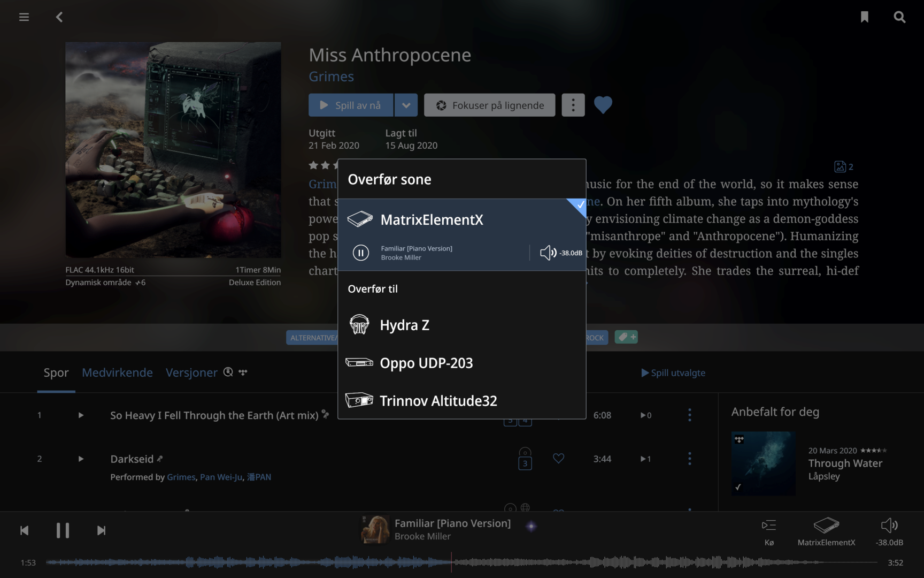
Task: Open more options for Darkseid track
Action: click(690, 459)
